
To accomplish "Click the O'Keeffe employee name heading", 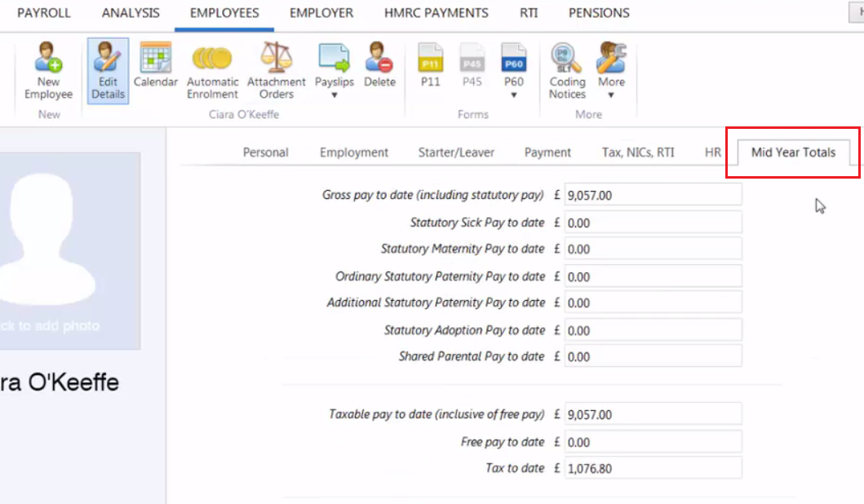I will tap(60, 382).
